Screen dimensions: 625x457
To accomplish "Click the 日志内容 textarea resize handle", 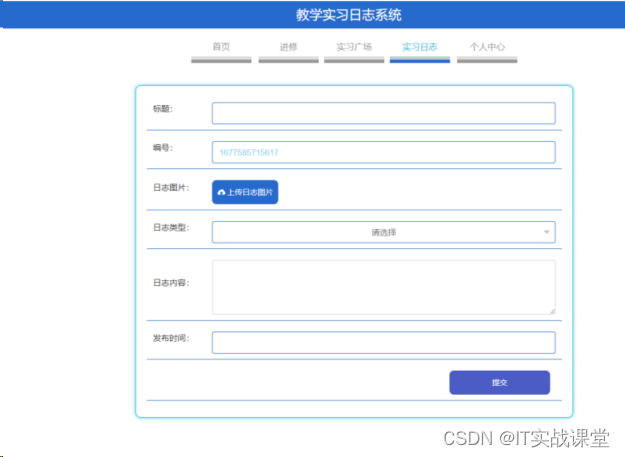I will point(552,311).
